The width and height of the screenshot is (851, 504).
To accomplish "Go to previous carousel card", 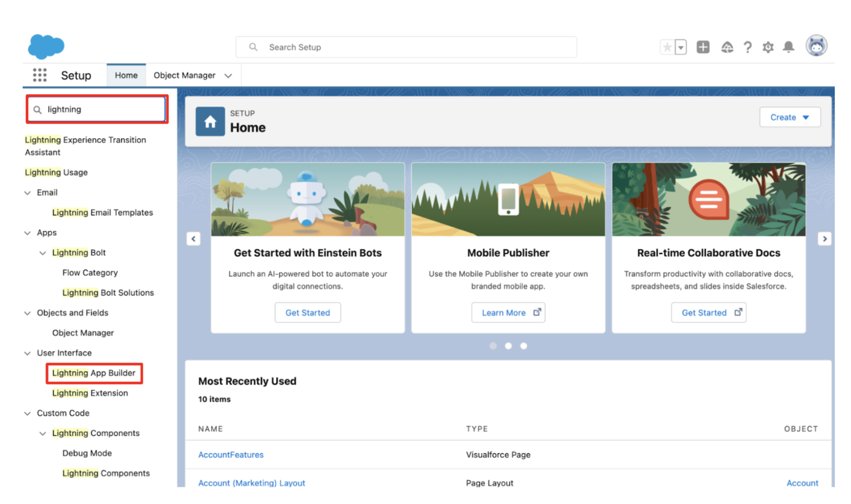I will [193, 239].
